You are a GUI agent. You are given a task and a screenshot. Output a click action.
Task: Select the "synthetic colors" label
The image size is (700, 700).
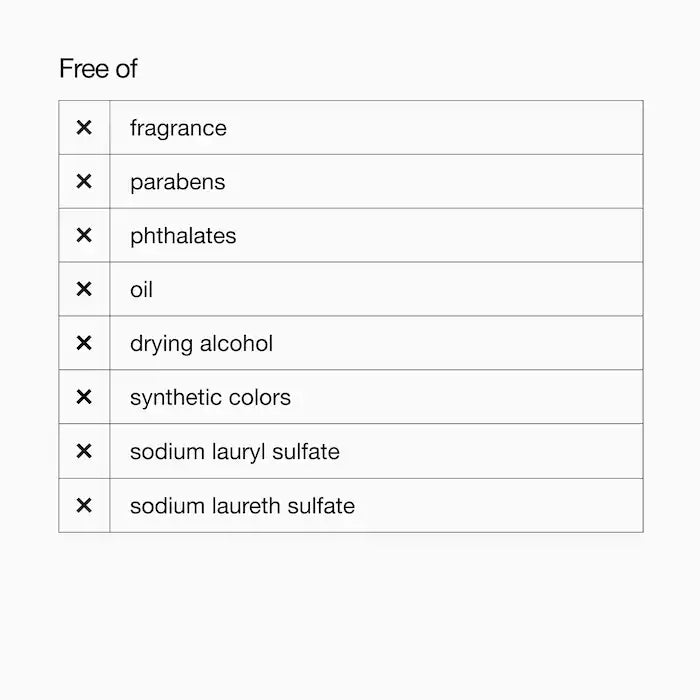[210, 398]
